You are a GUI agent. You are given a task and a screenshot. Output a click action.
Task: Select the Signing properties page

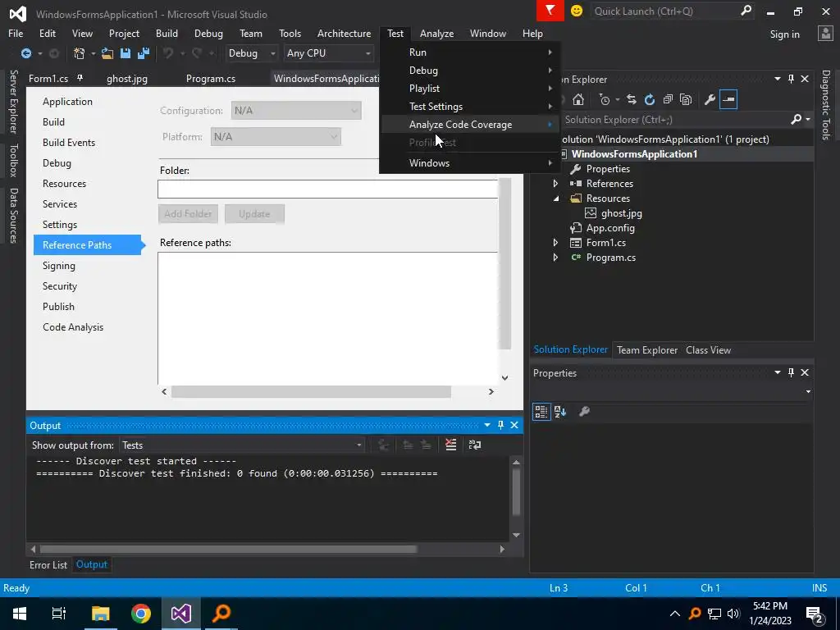click(59, 266)
